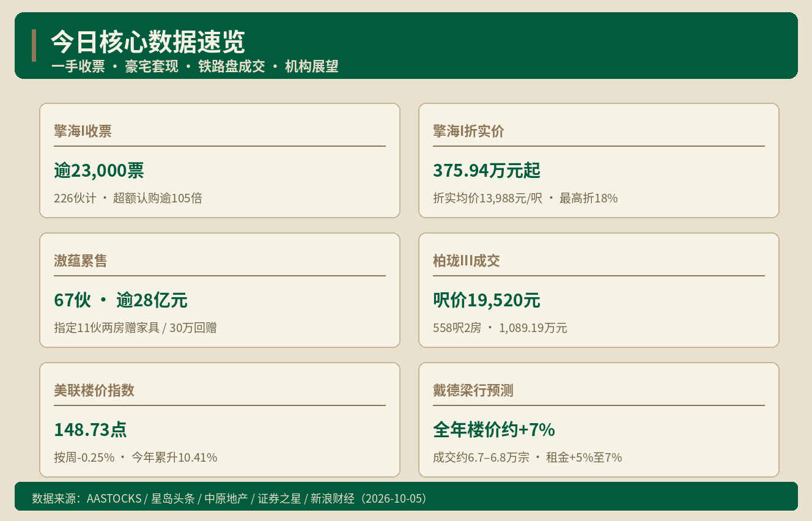Click the detail line "折实均价13,988元/呎 · 最高折18%"

[x=525, y=198]
